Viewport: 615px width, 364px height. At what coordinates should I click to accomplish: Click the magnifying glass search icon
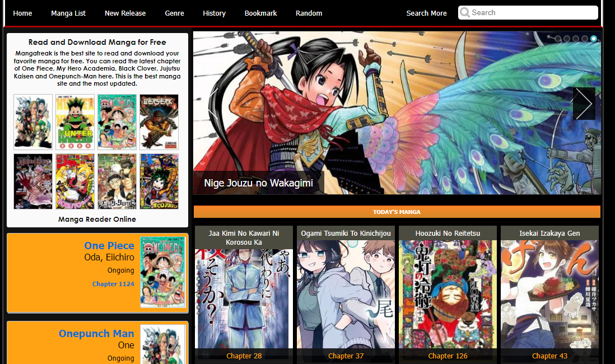464,13
